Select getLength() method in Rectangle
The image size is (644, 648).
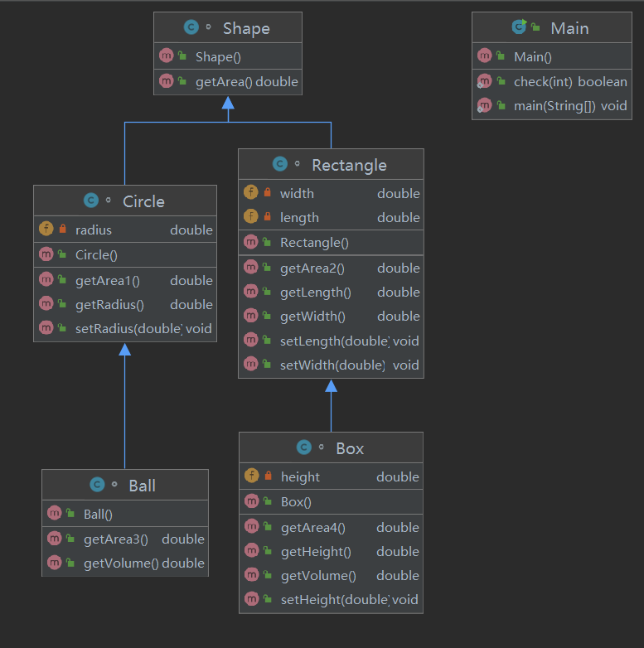point(331,293)
